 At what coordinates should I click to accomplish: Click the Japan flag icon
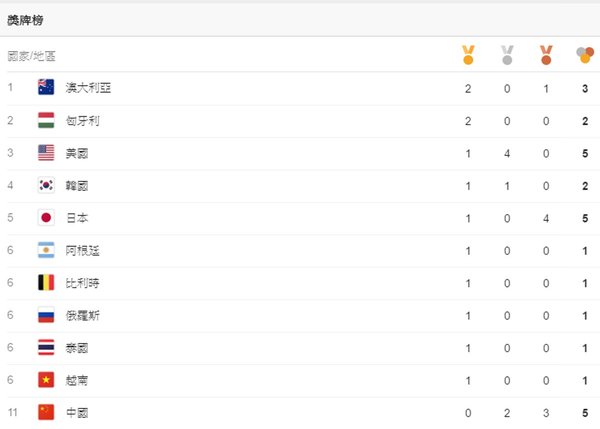click(x=46, y=218)
